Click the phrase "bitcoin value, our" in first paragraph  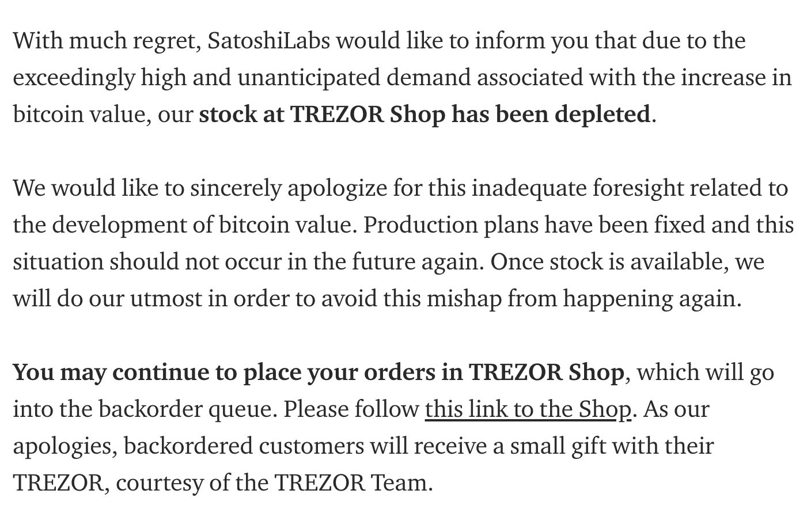(x=103, y=115)
